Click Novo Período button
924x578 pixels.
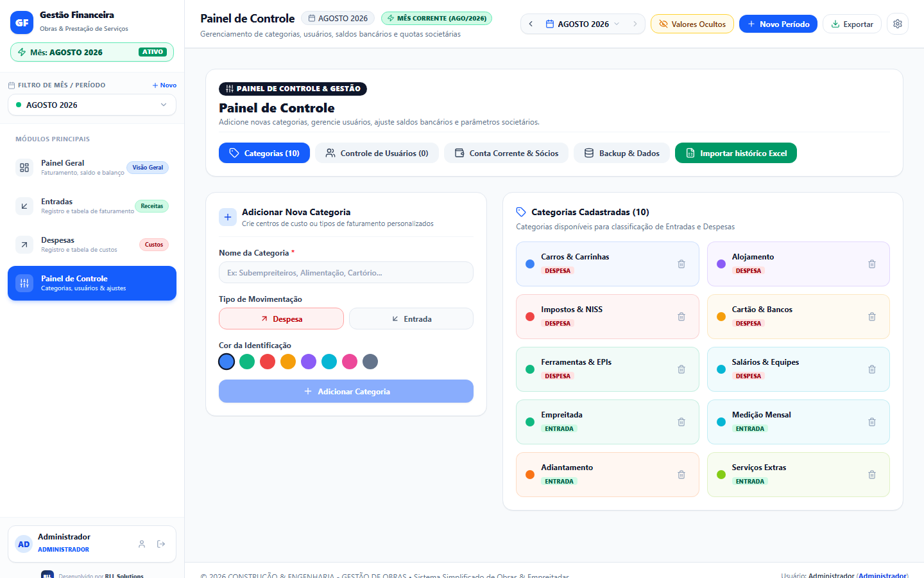pos(778,24)
